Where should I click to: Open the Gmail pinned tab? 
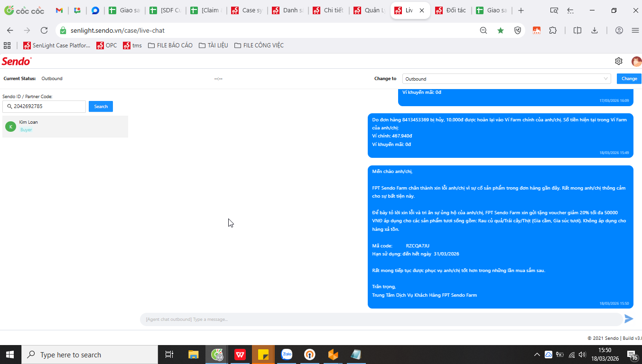pos(59,10)
